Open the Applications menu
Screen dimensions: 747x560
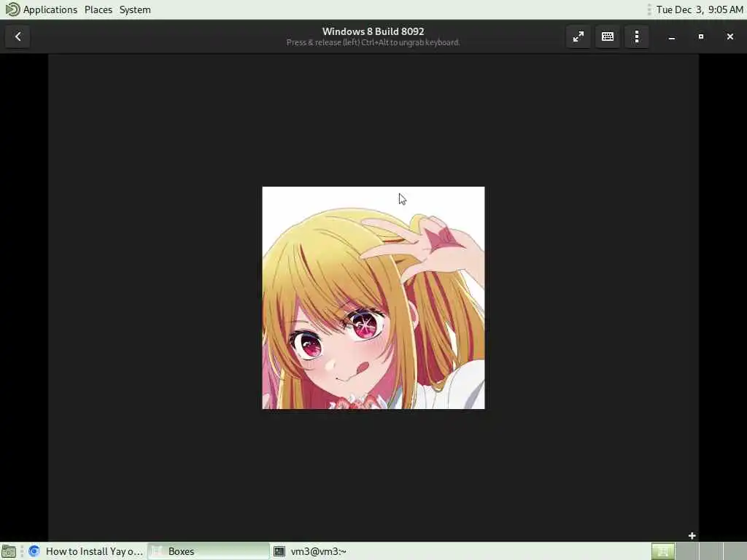(50, 9)
